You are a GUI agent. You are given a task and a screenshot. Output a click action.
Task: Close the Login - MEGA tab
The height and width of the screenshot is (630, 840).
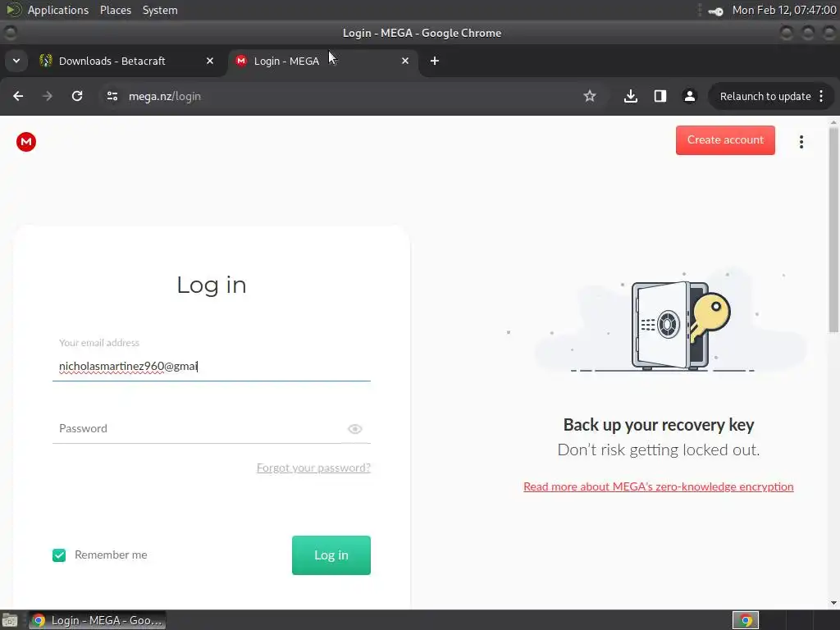point(405,61)
